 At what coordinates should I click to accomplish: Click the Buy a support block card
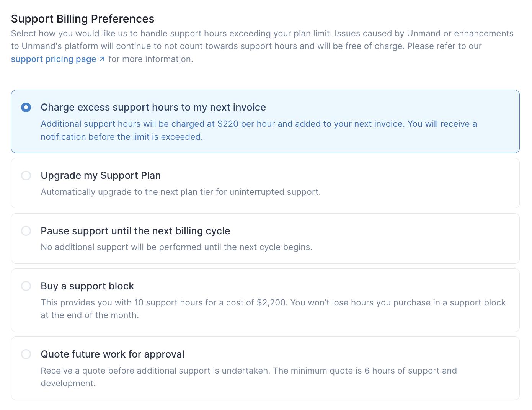pyautogui.click(x=266, y=300)
